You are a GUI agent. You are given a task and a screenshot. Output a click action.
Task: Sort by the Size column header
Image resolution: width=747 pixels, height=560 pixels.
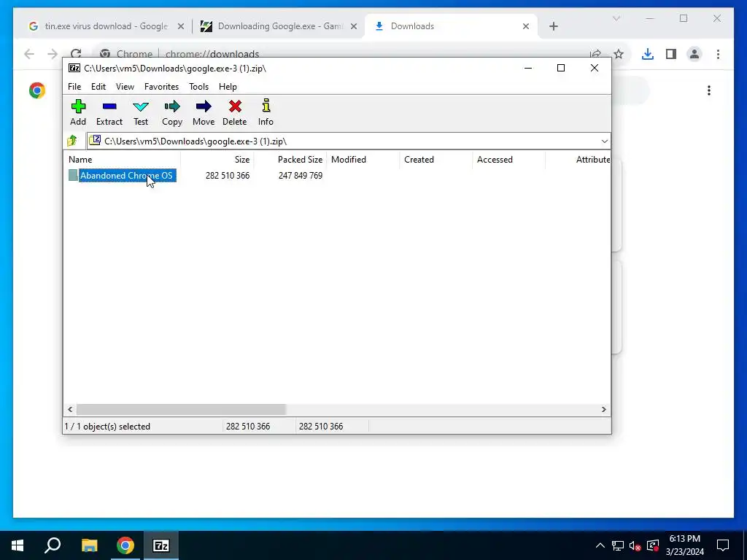242,160
